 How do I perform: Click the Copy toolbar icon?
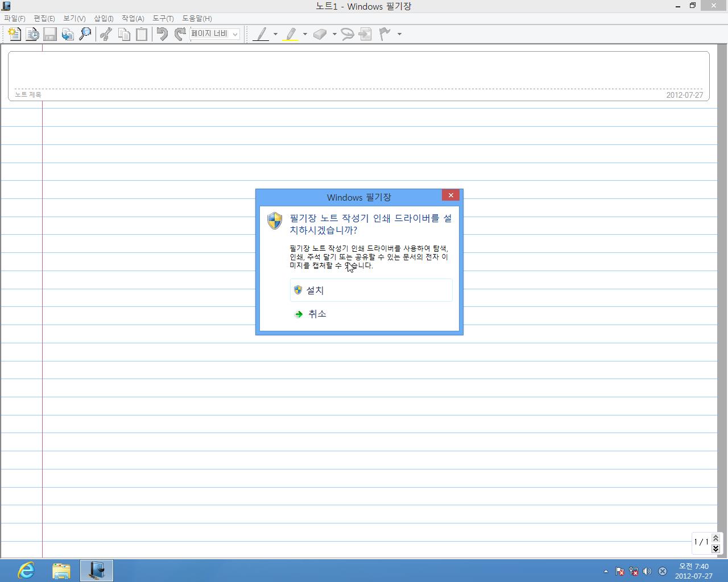pyautogui.click(x=124, y=34)
